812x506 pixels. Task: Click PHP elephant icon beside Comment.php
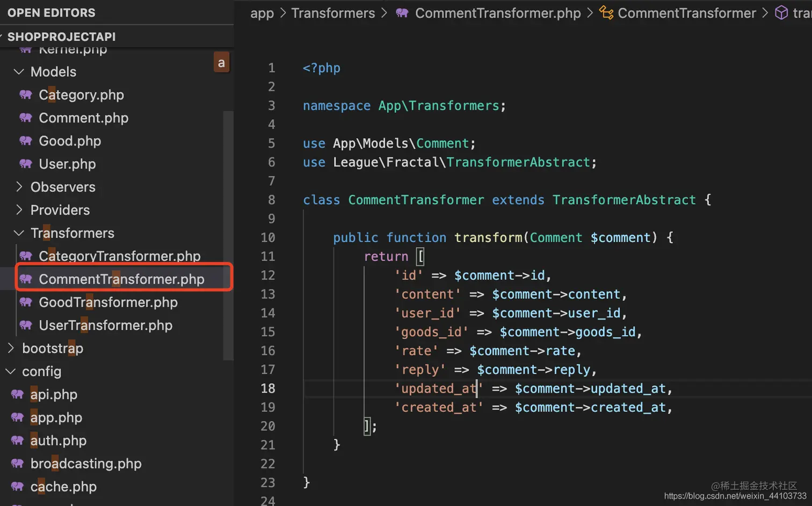tap(26, 118)
